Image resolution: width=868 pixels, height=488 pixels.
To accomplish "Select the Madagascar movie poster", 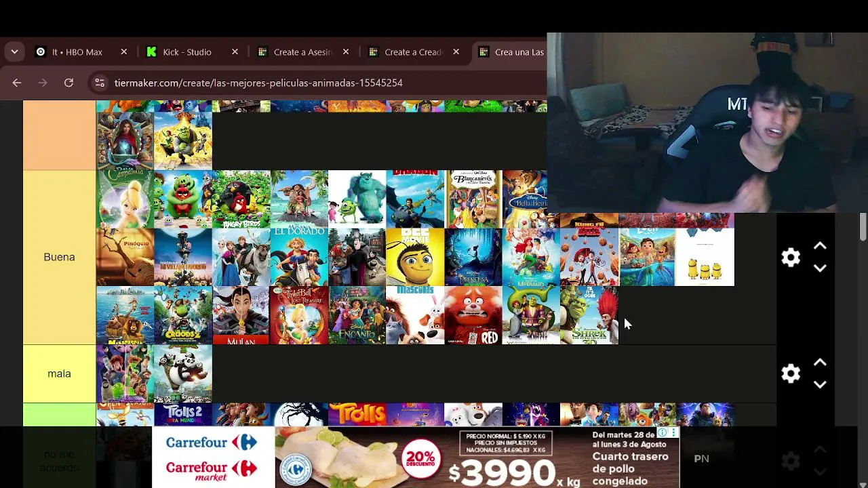I will [125, 315].
